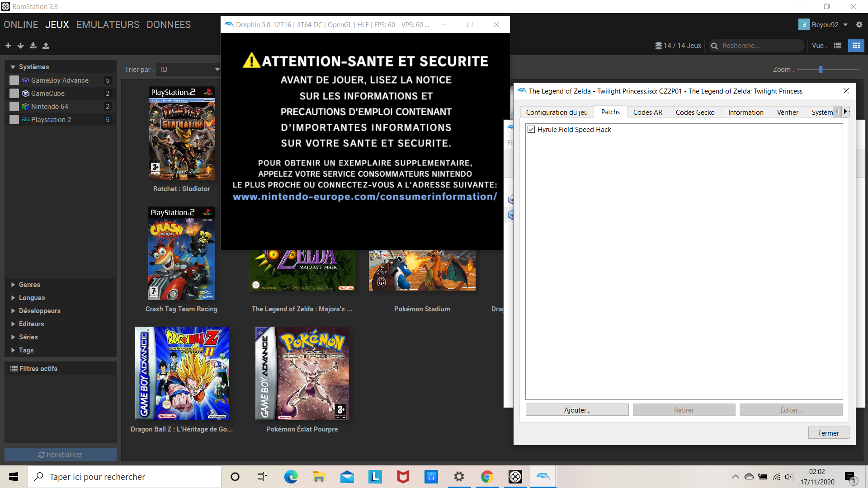868x488 pixels.
Task: Expand the Editeurs filter
Action: 13,324
